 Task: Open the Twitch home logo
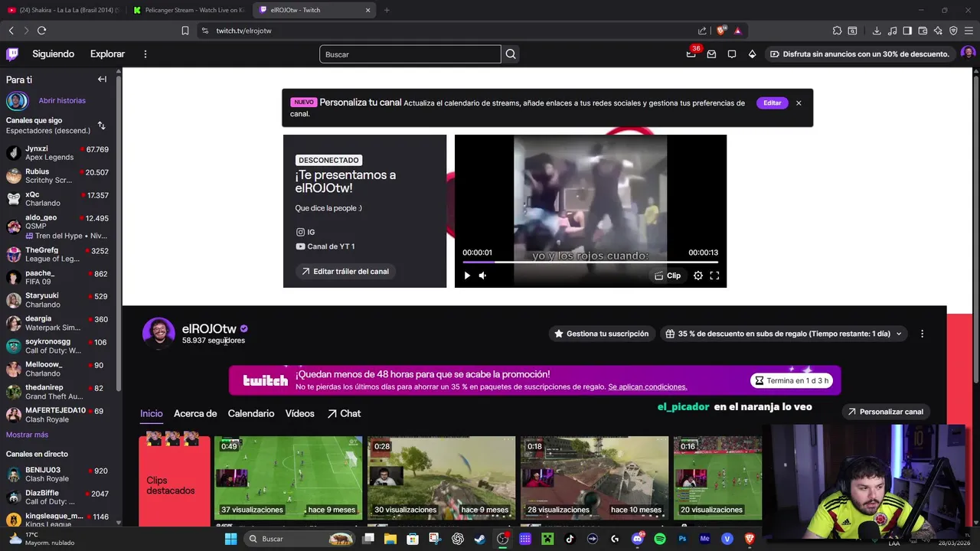click(12, 54)
